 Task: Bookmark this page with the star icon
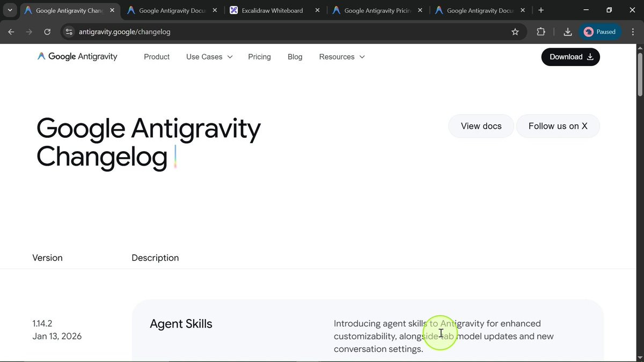pyautogui.click(x=515, y=32)
